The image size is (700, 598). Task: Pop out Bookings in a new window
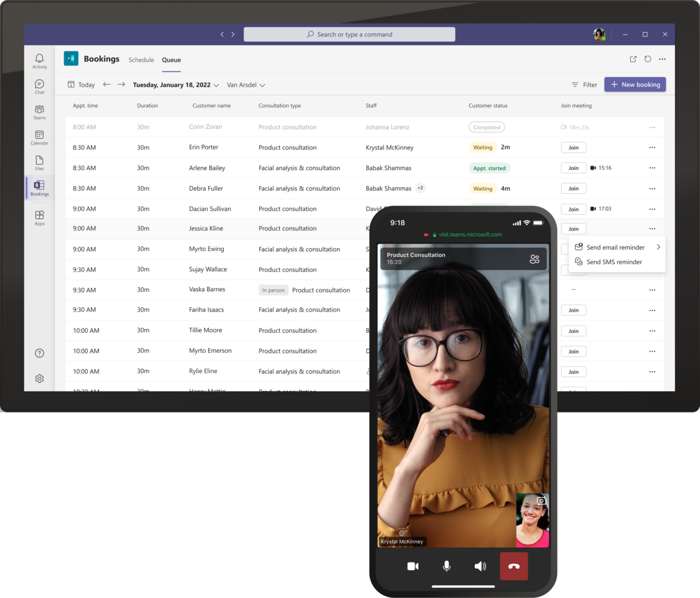(x=633, y=59)
